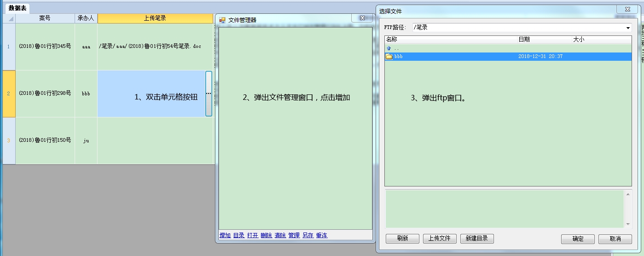Select row header 2 in data table
Viewport: 644px width, 256px height.
pos(9,93)
